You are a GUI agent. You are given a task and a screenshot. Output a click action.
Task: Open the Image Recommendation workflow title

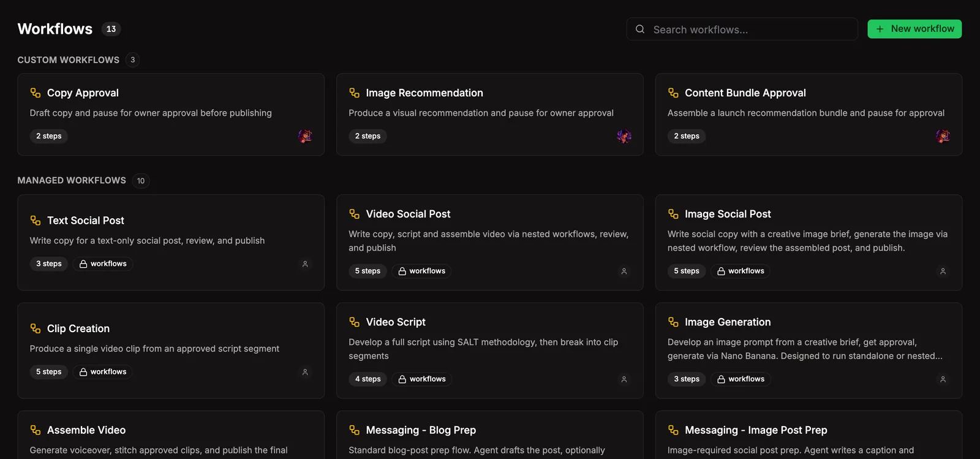pos(424,93)
